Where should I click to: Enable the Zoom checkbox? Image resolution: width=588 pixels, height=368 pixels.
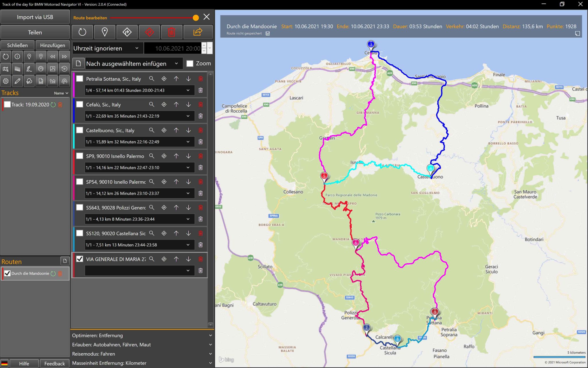[x=190, y=64]
